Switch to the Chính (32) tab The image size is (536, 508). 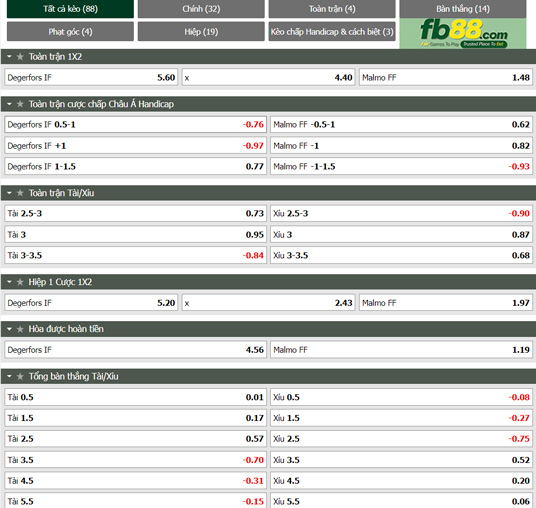[x=201, y=9]
